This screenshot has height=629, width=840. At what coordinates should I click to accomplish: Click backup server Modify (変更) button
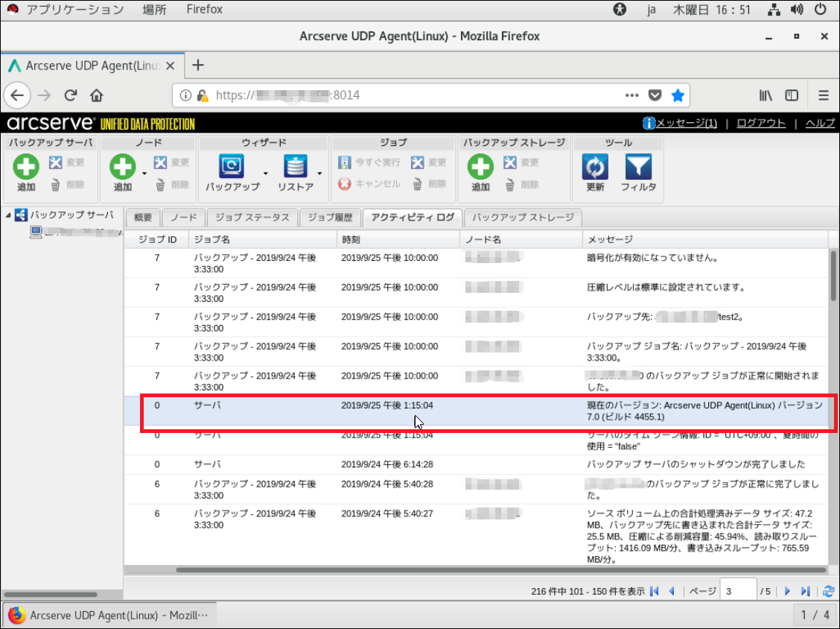[66, 162]
